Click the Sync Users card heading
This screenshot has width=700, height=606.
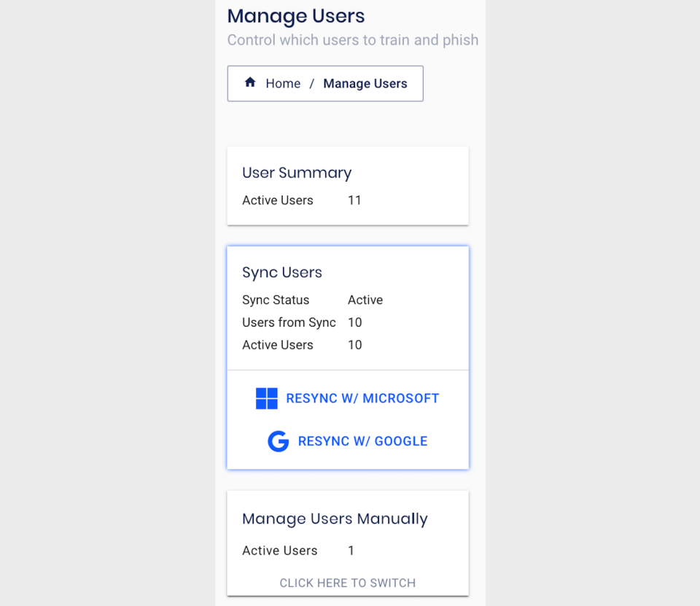pyautogui.click(x=281, y=272)
